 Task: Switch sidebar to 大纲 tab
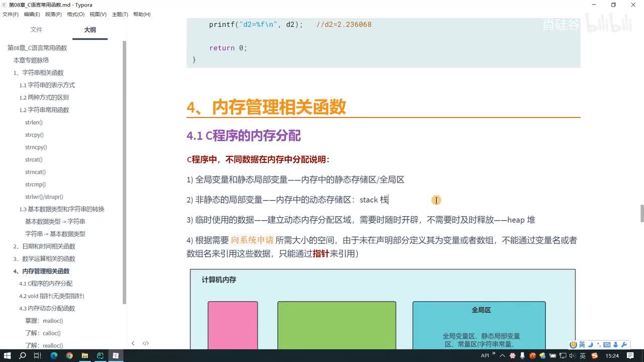pos(90,30)
